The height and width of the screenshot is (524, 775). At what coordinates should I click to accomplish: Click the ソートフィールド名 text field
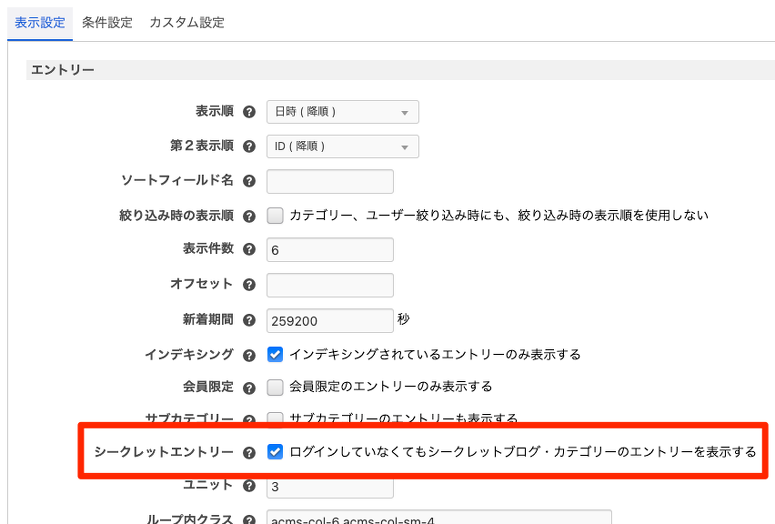(330, 181)
